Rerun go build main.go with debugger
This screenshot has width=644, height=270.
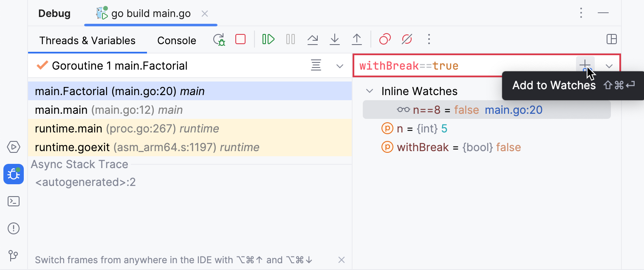pos(218,39)
